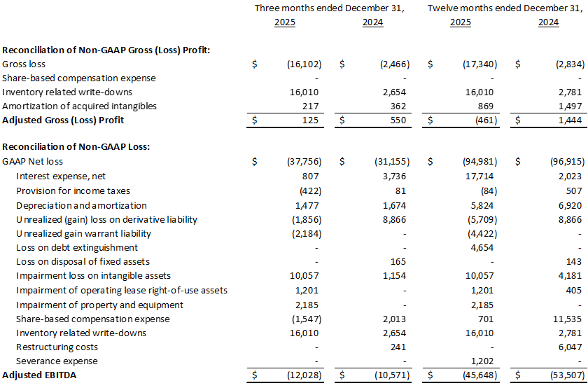588x388 pixels.
Task: Click the Twelve months ended December 31 header
Action: 504,8
